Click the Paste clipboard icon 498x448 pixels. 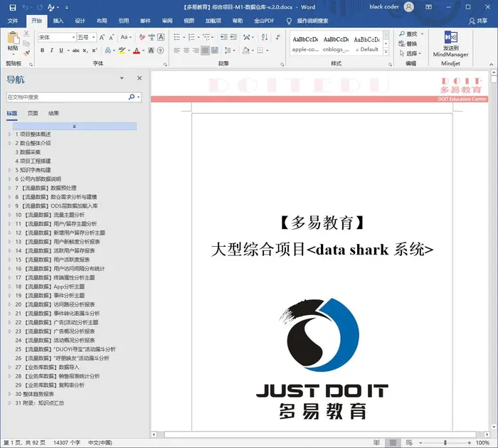(x=13, y=38)
